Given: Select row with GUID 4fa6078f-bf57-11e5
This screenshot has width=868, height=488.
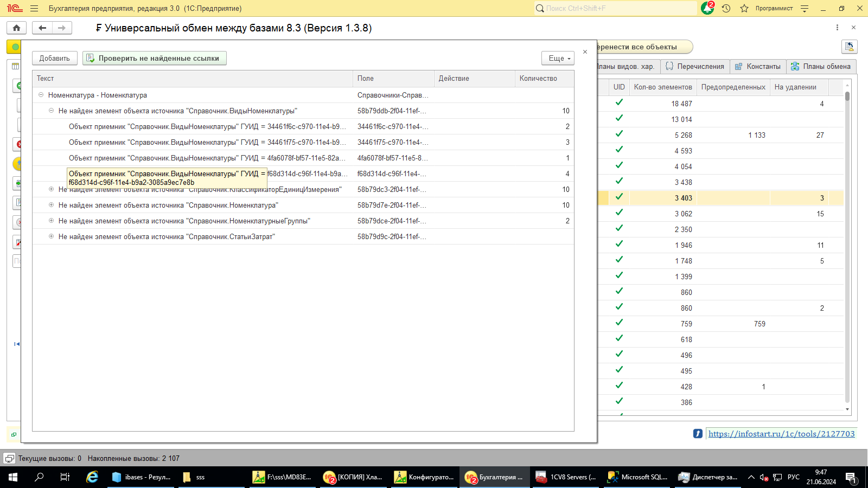Looking at the screenshot, I should click(303, 158).
